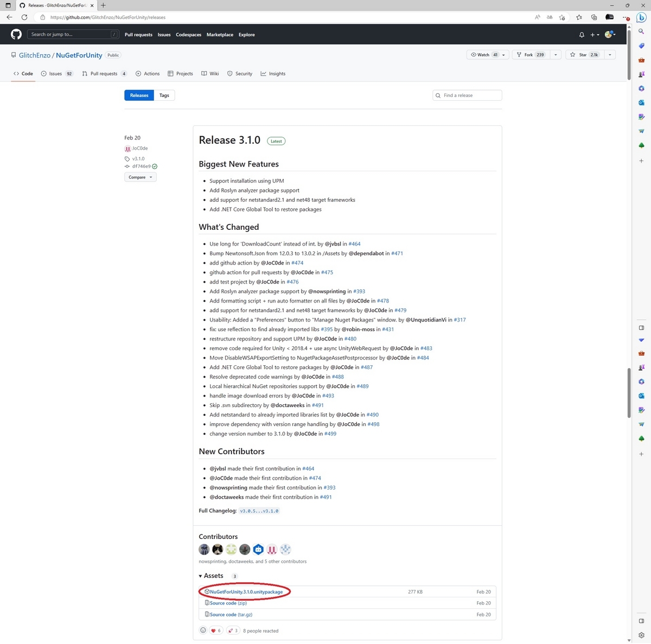Refresh the page with the reload icon
The height and width of the screenshot is (644, 651).
pyautogui.click(x=24, y=17)
